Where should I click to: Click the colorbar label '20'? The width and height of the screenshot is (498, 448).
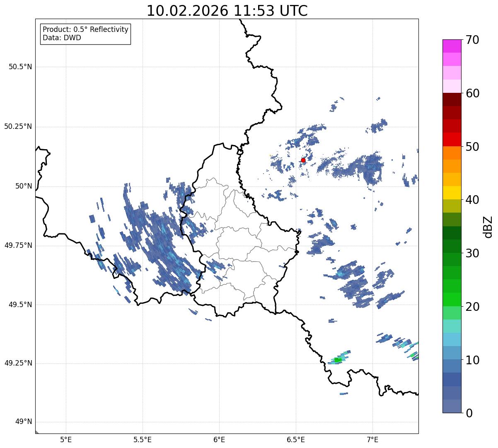472,307
